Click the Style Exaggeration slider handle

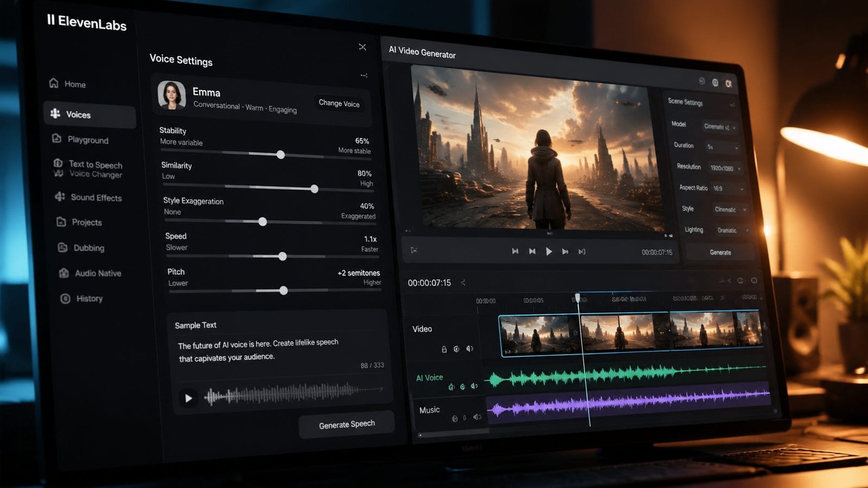pyautogui.click(x=263, y=222)
